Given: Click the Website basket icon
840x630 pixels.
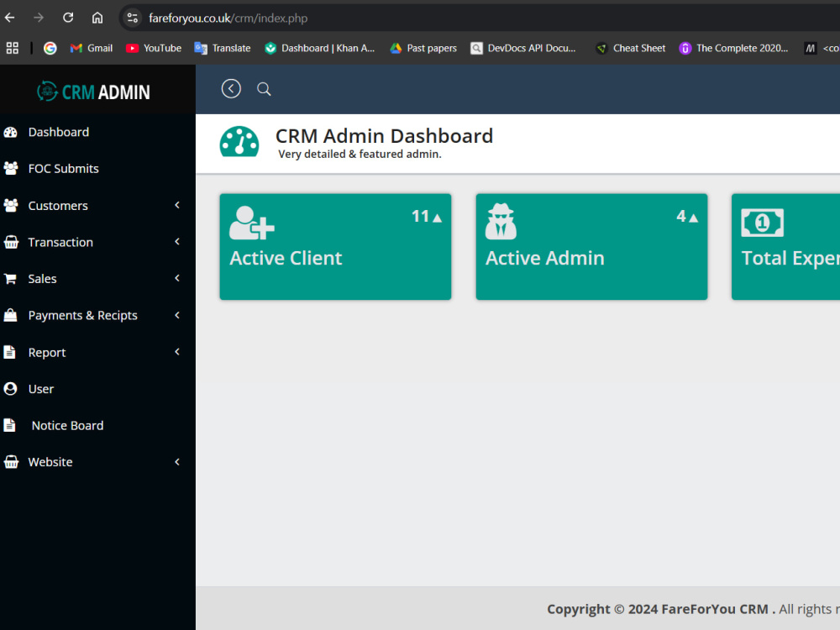Looking at the screenshot, I should (x=11, y=462).
